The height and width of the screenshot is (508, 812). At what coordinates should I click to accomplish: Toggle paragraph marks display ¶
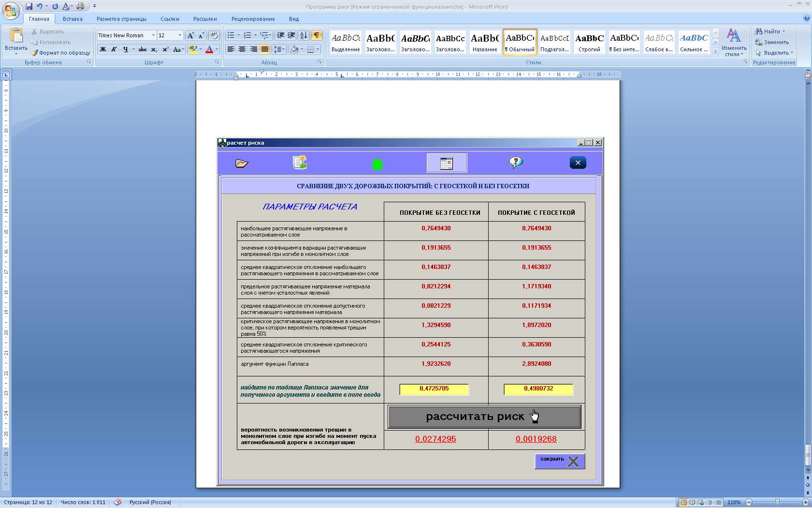click(316, 35)
